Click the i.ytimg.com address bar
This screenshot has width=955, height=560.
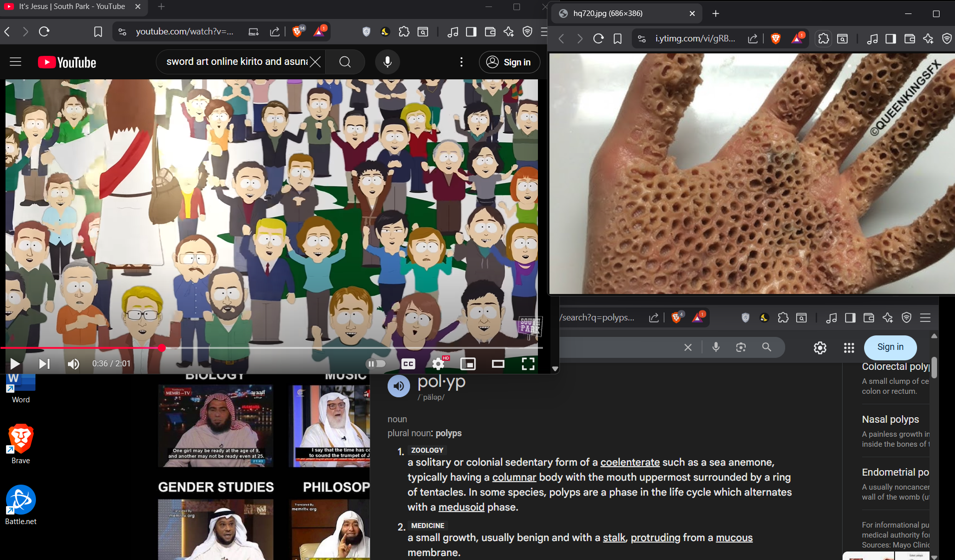point(695,38)
